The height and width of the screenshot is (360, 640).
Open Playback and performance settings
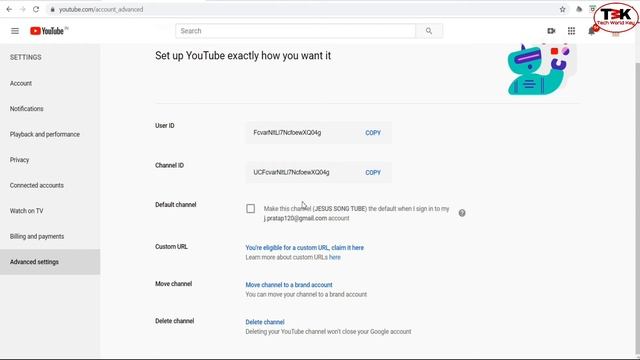coord(45,134)
